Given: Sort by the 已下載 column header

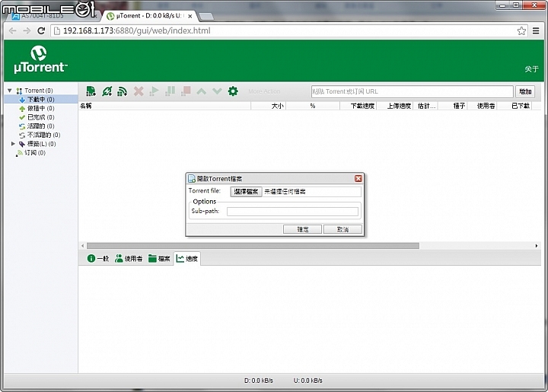Looking at the screenshot, I should tap(515, 106).
